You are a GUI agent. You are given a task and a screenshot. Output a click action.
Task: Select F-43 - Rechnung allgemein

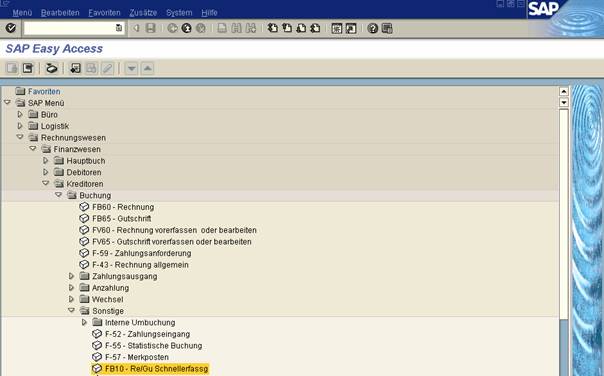click(x=140, y=265)
